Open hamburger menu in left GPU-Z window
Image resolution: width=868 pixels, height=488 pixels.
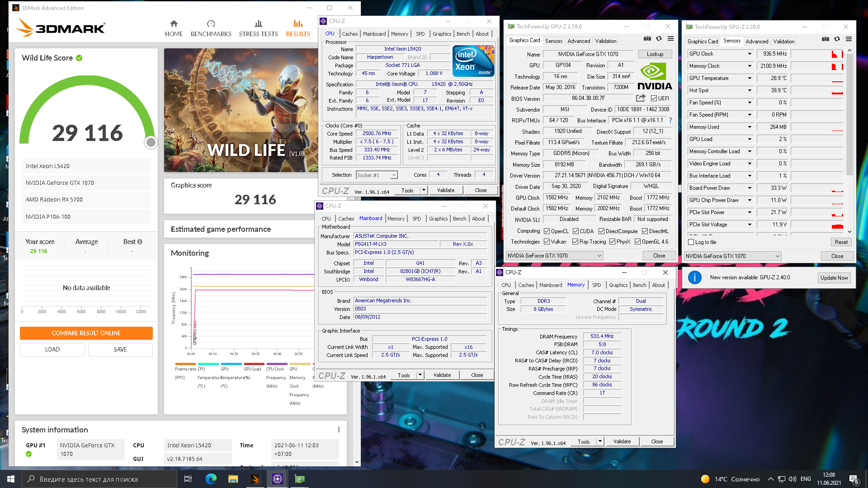[x=671, y=39]
